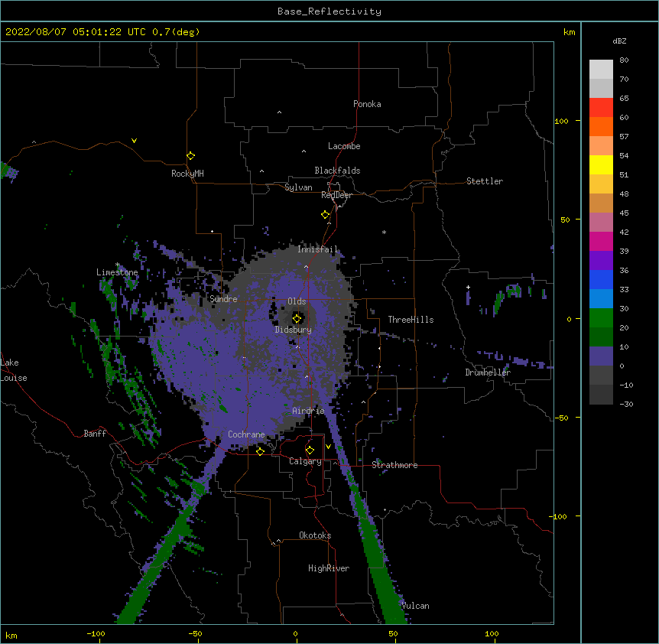Select the bright green 20–30 dBZ swatch
This screenshot has width=659, height=644.
[601, 318]
